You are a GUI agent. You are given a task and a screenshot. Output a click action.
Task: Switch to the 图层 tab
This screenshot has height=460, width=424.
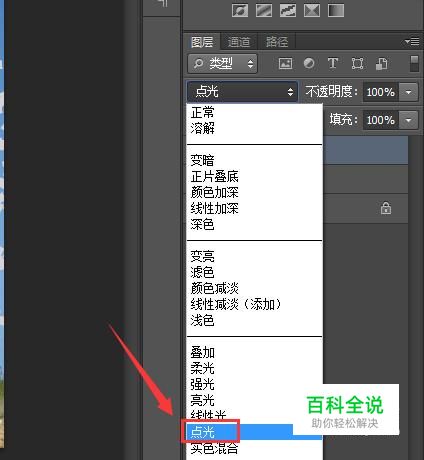tap(202, 42)
